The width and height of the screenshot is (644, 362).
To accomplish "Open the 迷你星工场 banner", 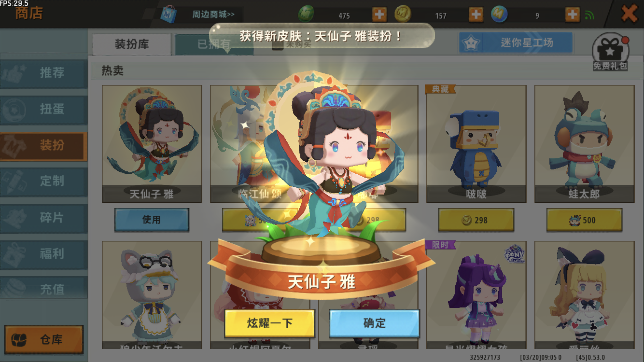I will tap(516, 43).
